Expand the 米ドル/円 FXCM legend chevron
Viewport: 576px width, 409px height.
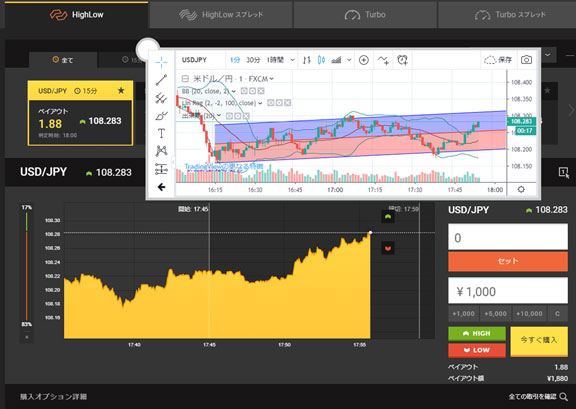[271, 79]
